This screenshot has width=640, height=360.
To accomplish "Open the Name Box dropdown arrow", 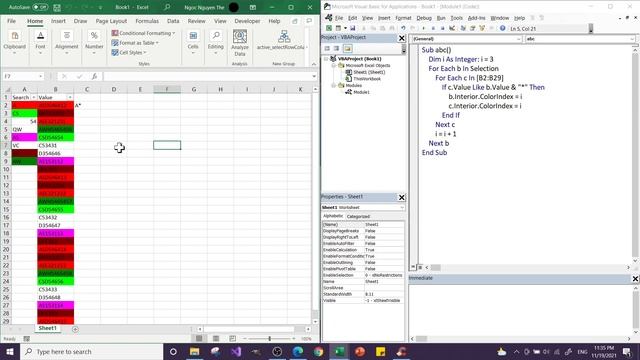I will click(x=40, y=76).
